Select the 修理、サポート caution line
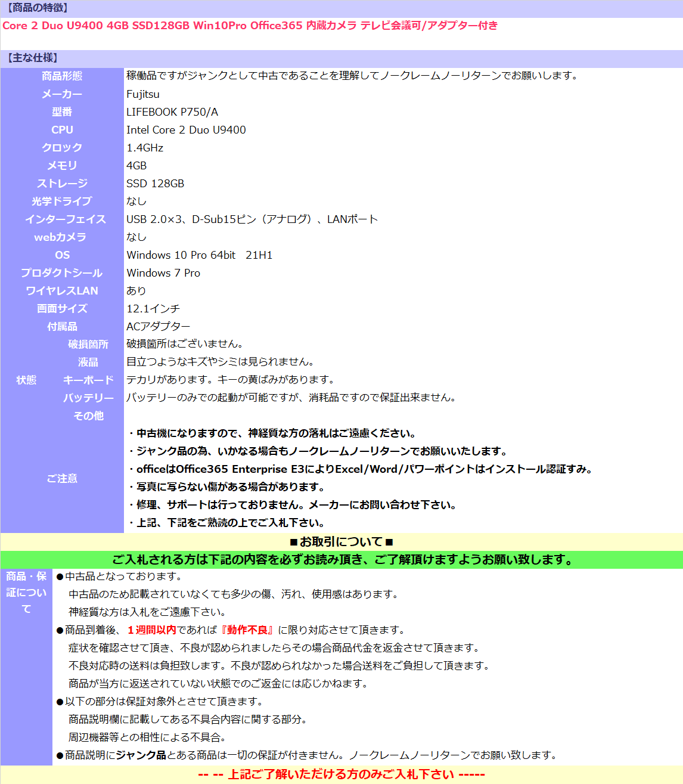The image size is (683, 784). click(292, 505)
